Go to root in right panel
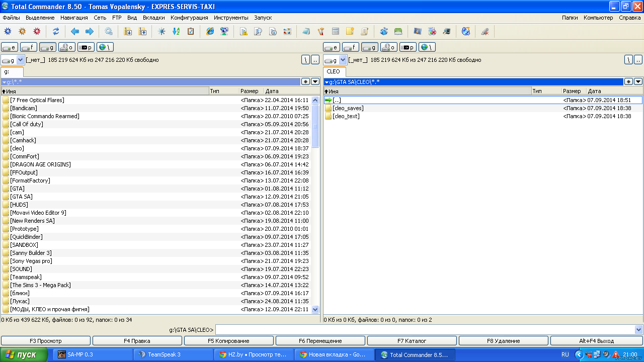 [628, 60]
